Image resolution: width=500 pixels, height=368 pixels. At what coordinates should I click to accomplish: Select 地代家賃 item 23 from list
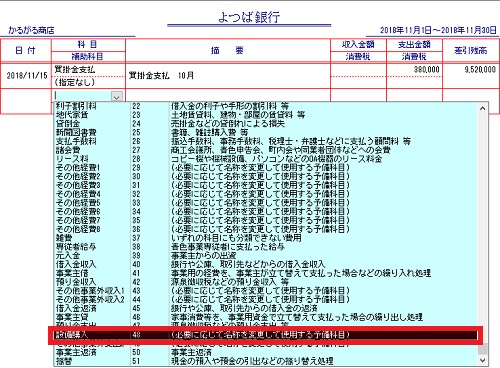(x=266, y=115)
